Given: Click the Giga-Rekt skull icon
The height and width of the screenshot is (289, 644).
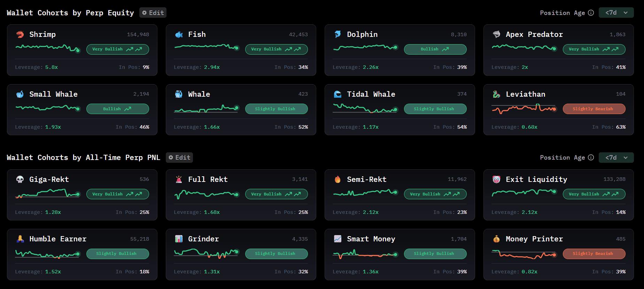Looking at the screenshot, I should point(20,179).
